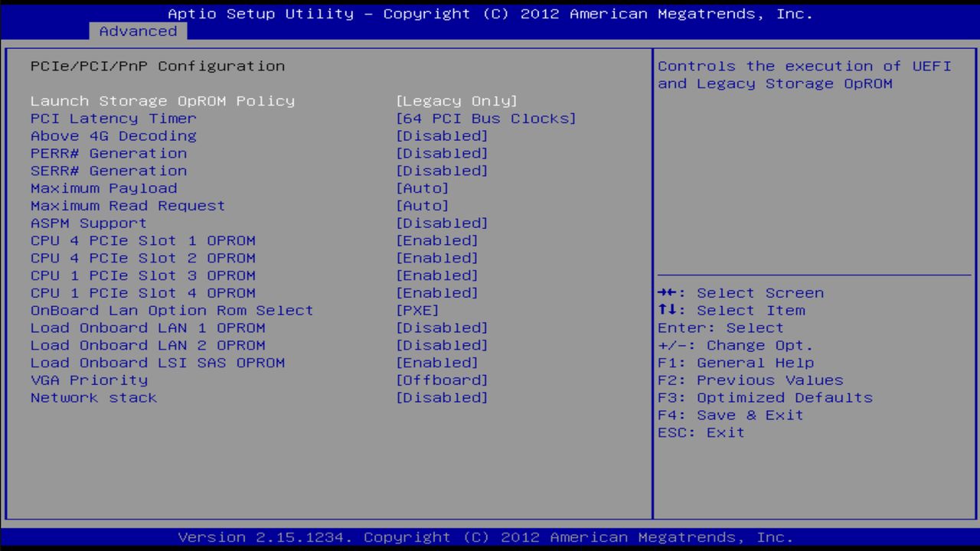Toggle Load Onboard LAN 1 OPROM [Disabled]
This screenshot has height=551, width=980.
point(442,328)
